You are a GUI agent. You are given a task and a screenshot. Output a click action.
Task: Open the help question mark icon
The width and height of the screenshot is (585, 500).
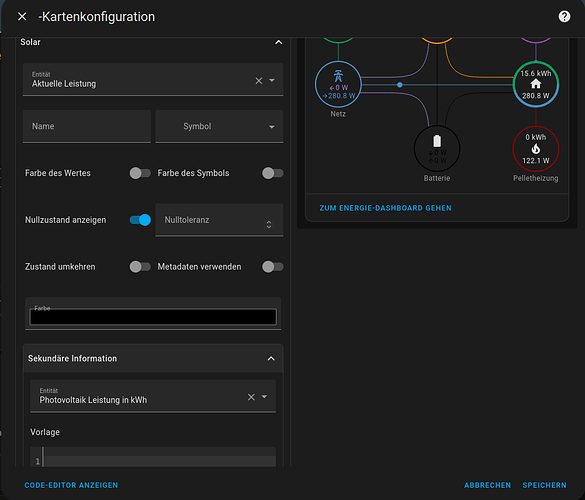564,16
